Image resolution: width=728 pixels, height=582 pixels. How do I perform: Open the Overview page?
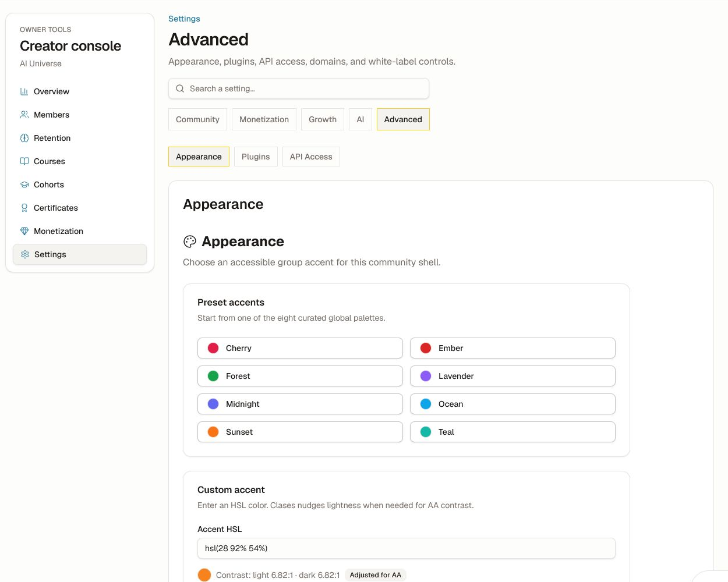[x=80, y=91]
